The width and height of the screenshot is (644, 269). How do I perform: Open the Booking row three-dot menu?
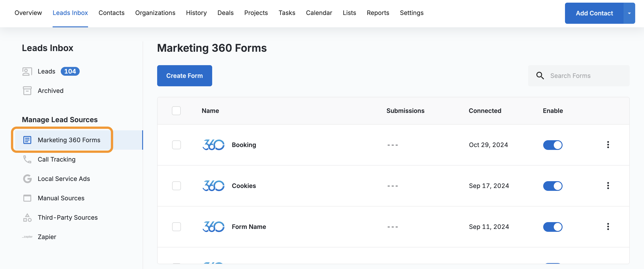(608, 145)
